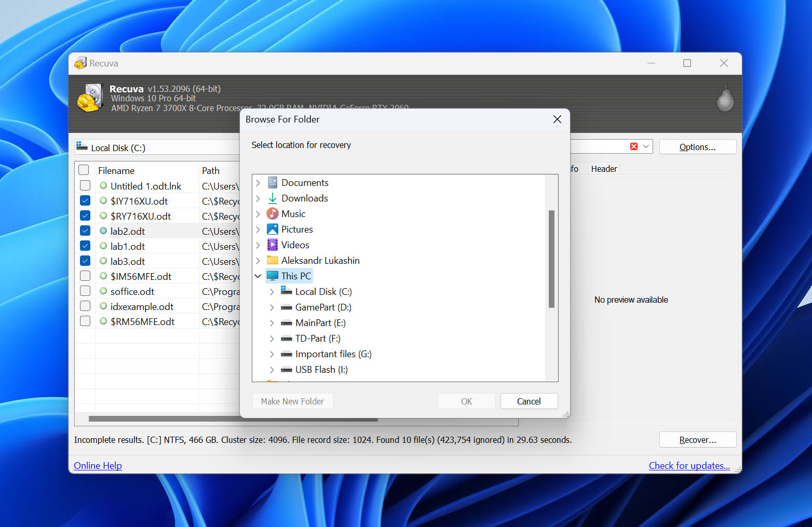The height and width of the screenshot is (527, 812).
Task: Click the Recover... button
Action: (x=697, y=440)
